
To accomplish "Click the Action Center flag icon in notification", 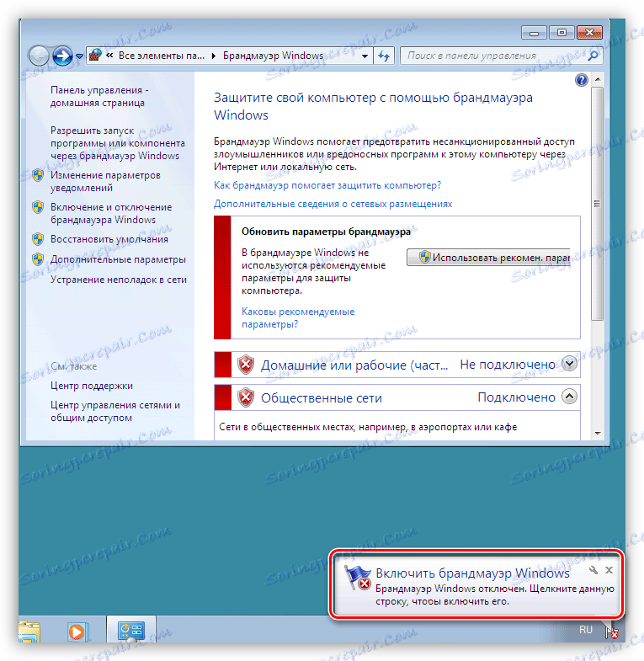I will point(357,578).
